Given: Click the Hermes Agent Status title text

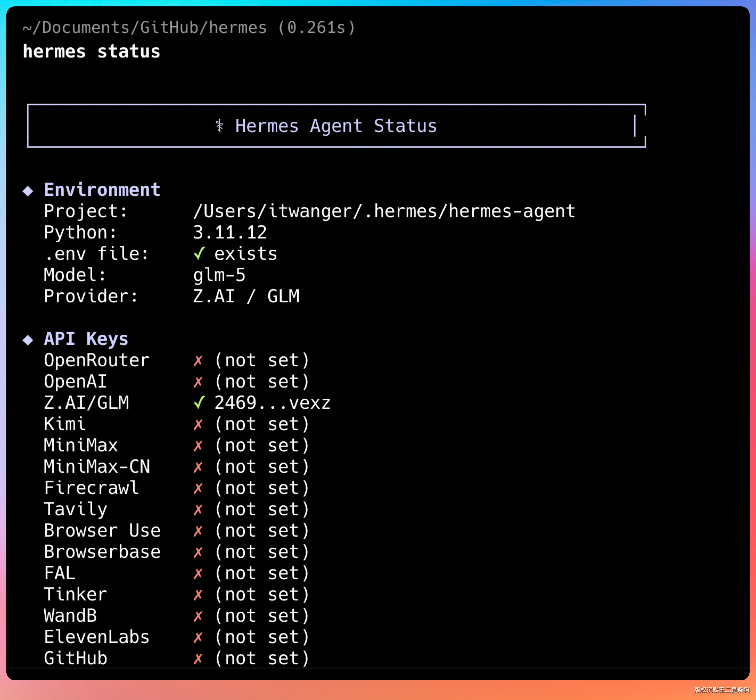Looking at the screenshot, I should 336,126.
